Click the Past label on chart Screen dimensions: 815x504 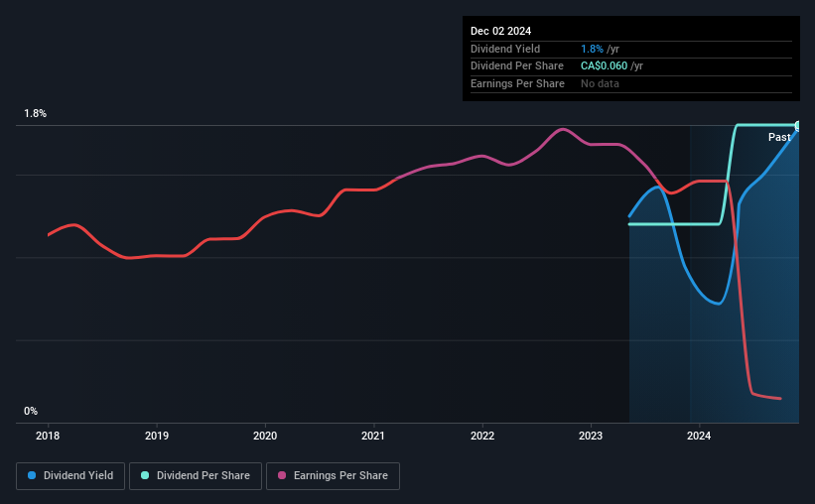pos(779,137)
